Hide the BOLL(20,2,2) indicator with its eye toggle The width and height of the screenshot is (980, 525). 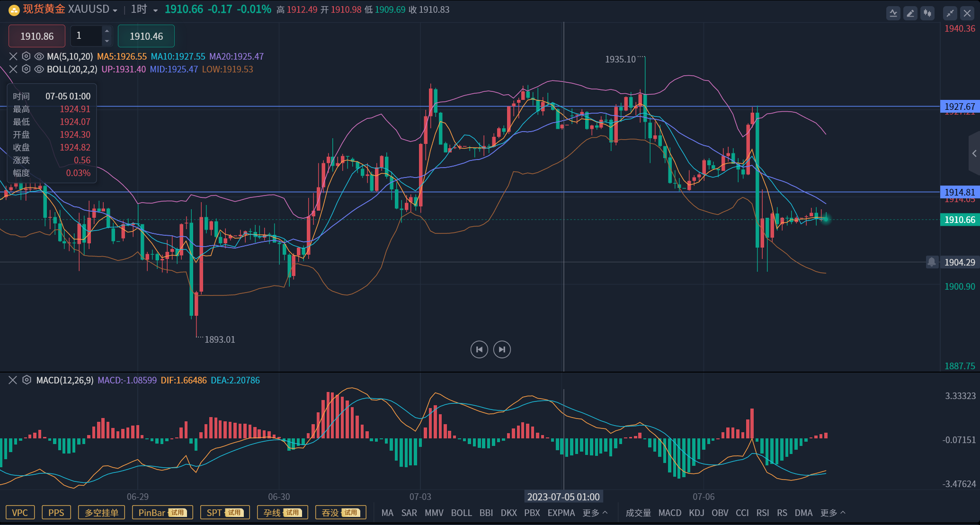coord(39,69)
